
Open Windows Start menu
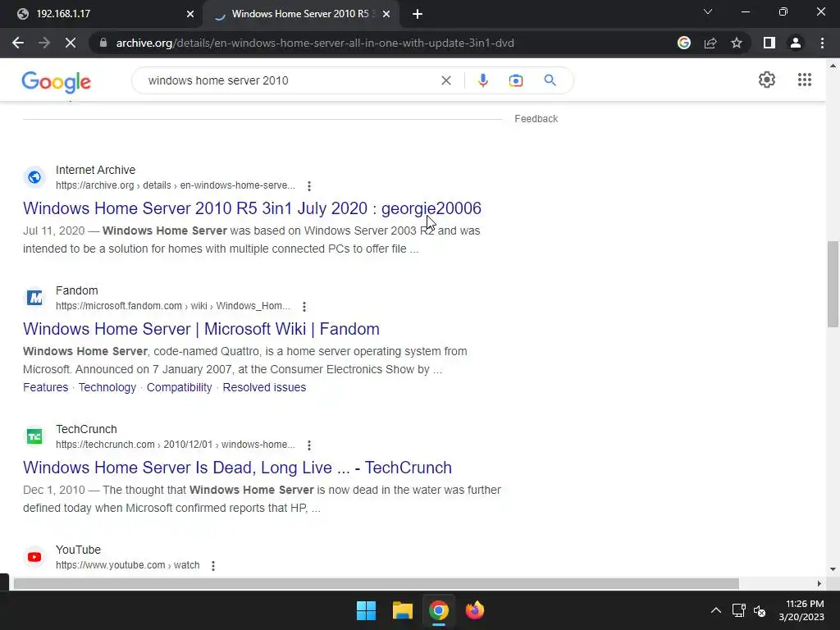[x=367, y=610]
